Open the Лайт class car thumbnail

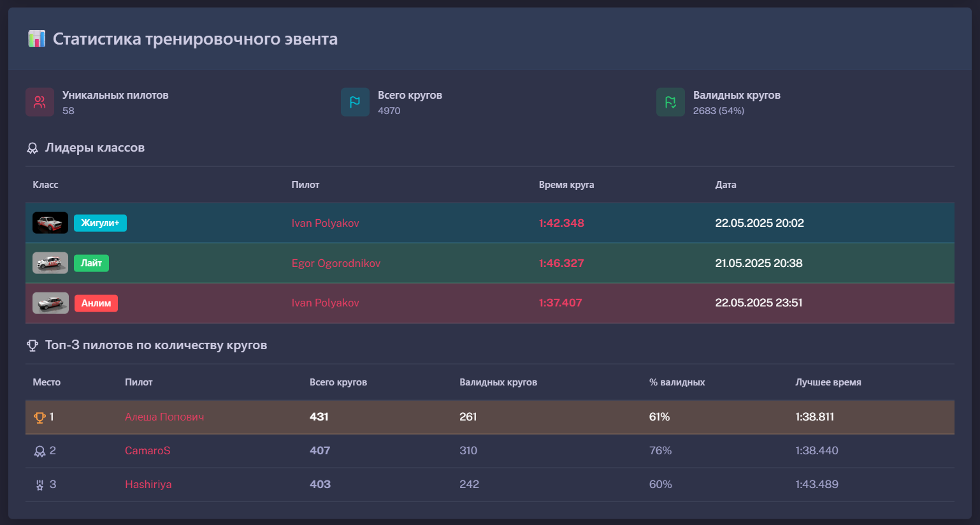(50, 263)
